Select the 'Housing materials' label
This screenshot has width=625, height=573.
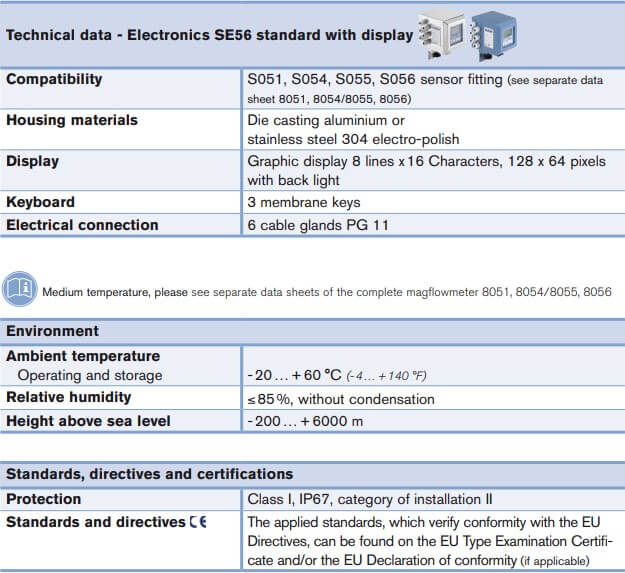coord(72,120)
